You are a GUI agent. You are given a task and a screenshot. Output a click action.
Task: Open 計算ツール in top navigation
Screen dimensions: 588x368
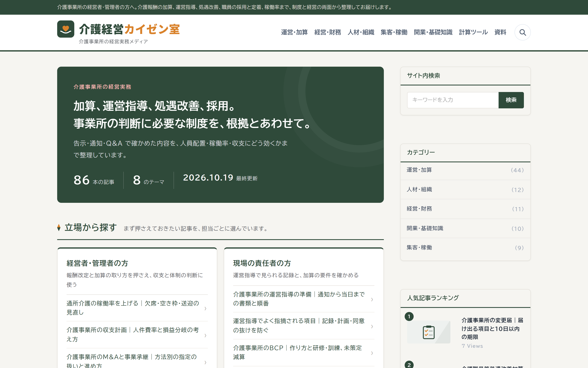tap(473, 32)
